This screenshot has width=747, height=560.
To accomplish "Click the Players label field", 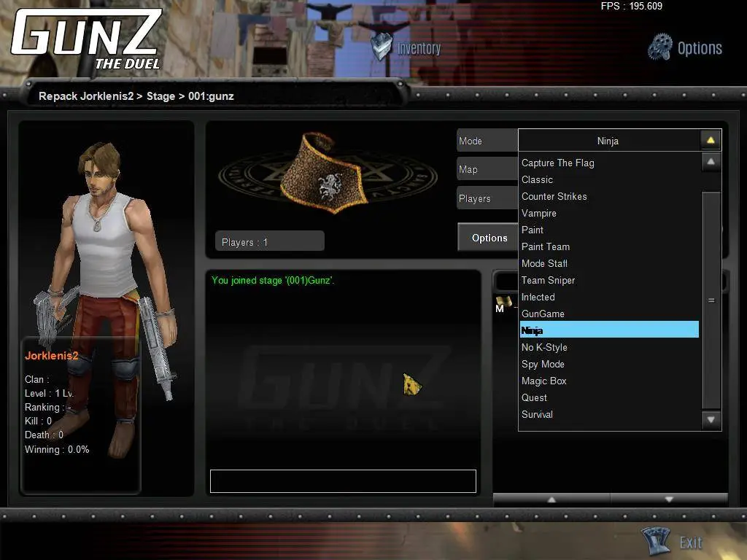I will pos(487,198).
